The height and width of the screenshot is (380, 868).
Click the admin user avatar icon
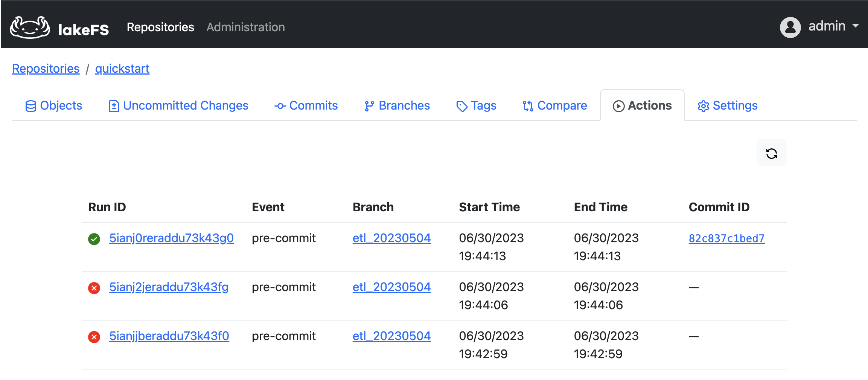coord(790,27)
